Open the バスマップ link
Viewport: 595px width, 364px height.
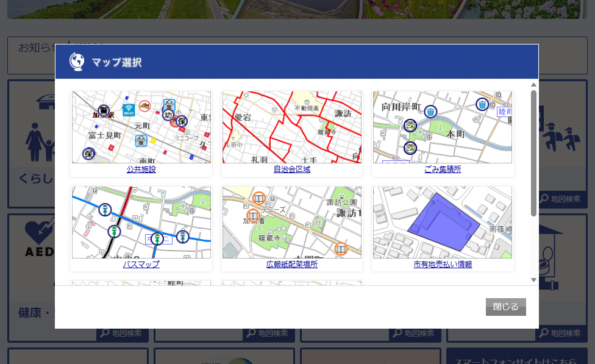(141, 264)
